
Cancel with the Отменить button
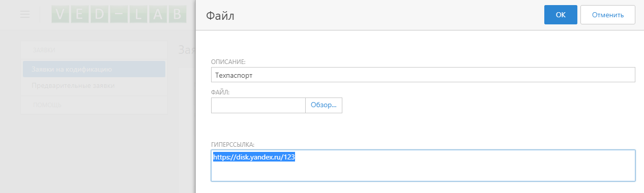608,15
